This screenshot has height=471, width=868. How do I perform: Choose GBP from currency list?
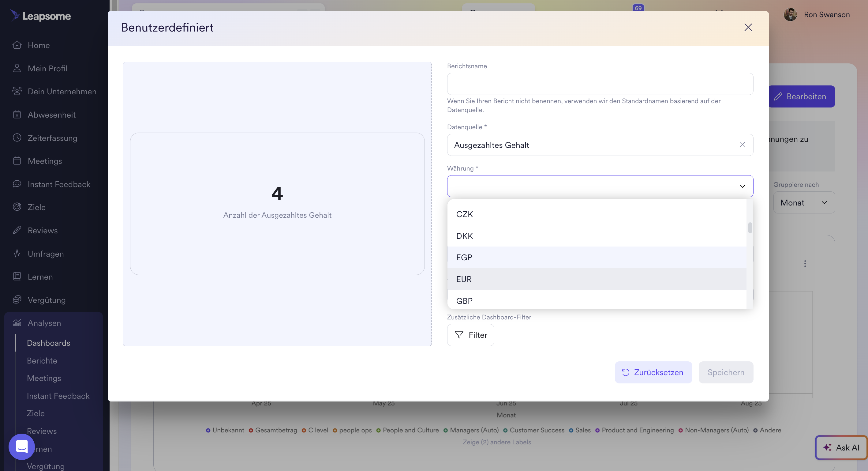(x=597, y=300)
